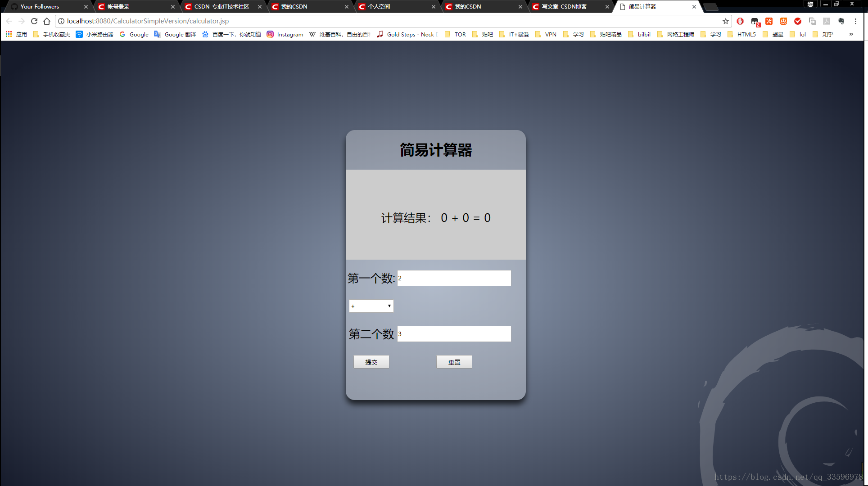Image resolution: width=868 pixels, height=486 pixels.
Task: Focus the 第一个数 input field
Action: point(454,278)
